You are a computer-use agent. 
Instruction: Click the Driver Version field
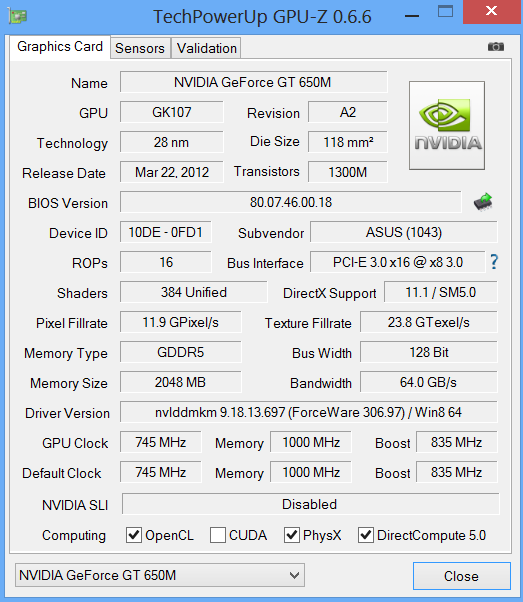tap(308, 412)
